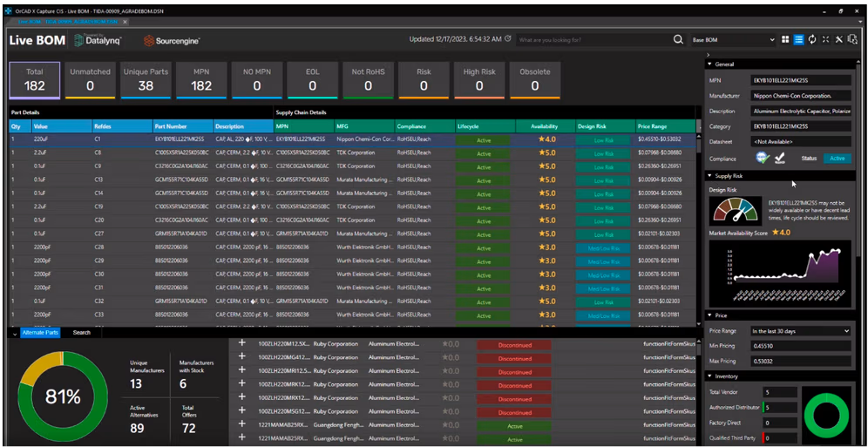Click the RoHS checkmark compliance icon

click(x=779, y=159)
